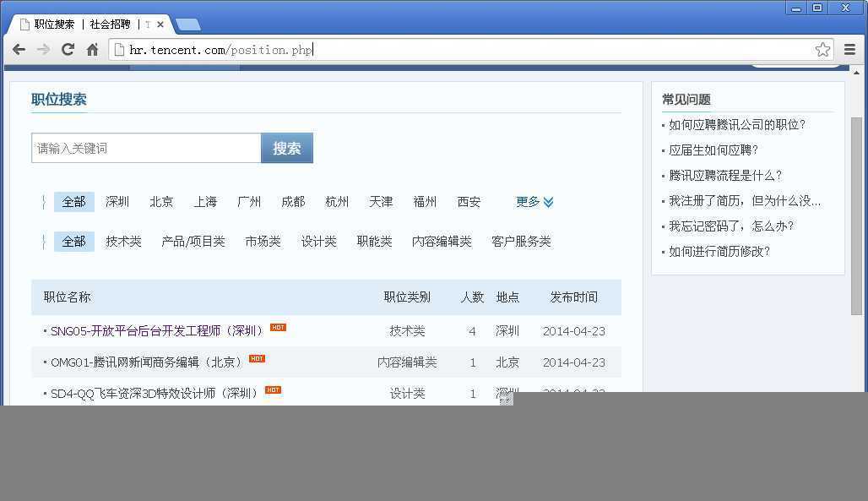Click the 职位类别 column header
This screenshot has width=868, height=501.
[x=407, y=297]
